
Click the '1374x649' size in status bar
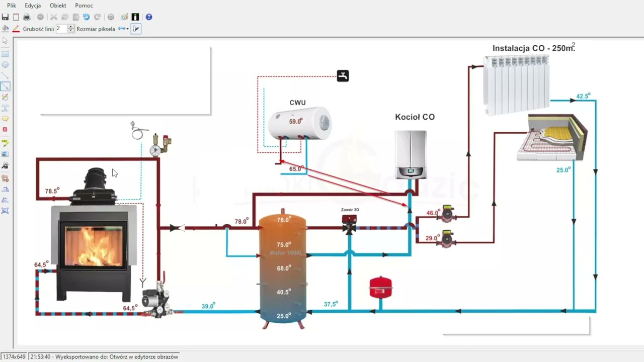click(14, 356)
